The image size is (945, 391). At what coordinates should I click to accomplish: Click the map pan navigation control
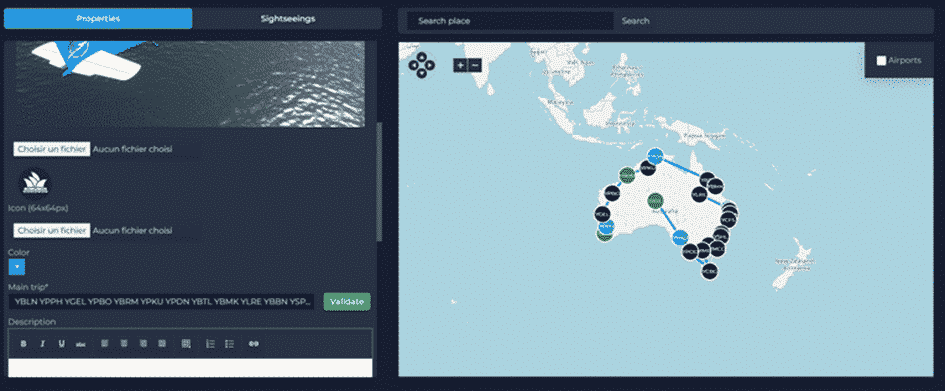pos(422,65)
